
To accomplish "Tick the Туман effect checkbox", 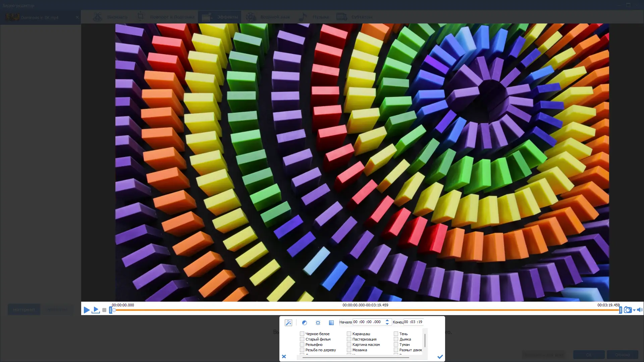I will (x=396, y=345).
